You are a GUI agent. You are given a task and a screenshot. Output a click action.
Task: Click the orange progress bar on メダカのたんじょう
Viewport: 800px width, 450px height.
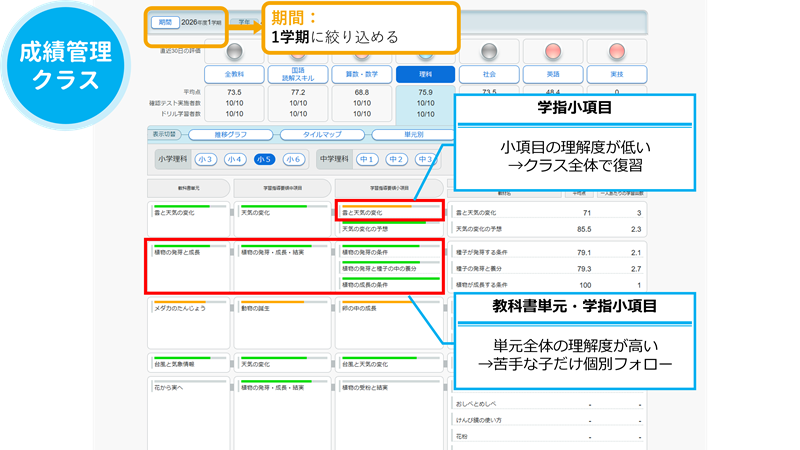click(x=180, y=303)
